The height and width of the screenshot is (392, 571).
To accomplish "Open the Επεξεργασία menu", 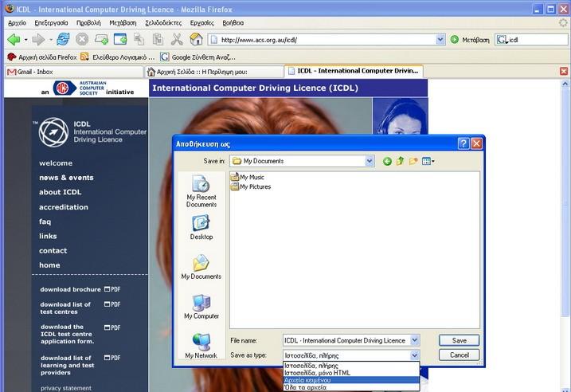I will [x=51, y=22].
